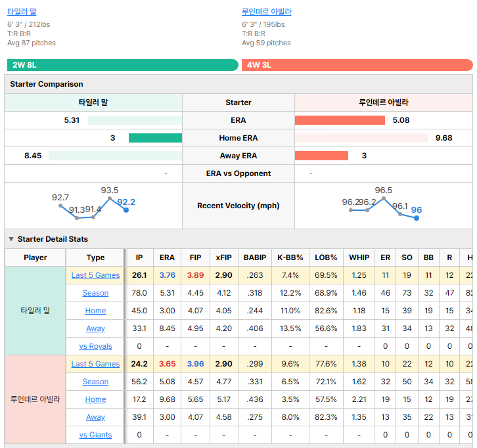Click the xFIP column header
Viewport: 477px width, 448px height.
[x=224, y=258]
